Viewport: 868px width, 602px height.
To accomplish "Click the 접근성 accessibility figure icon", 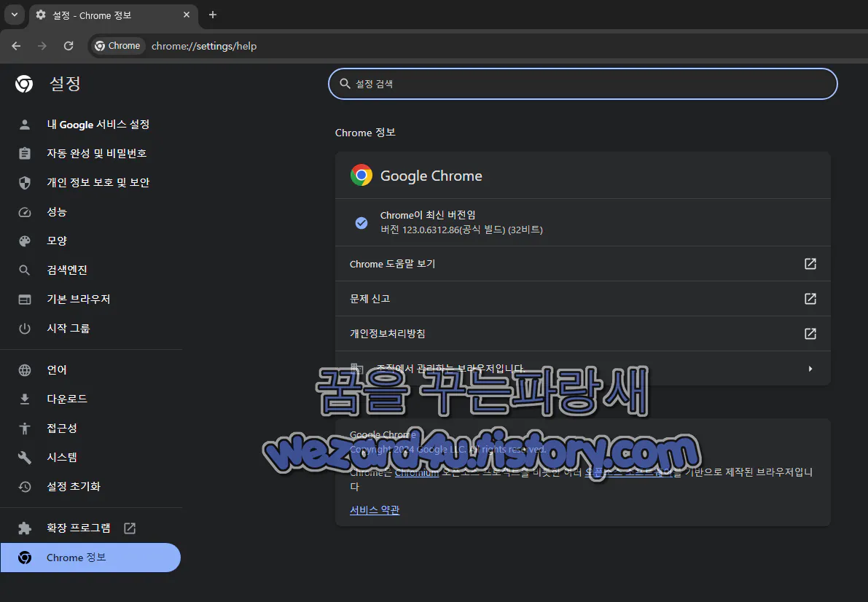I will [24, 428].
